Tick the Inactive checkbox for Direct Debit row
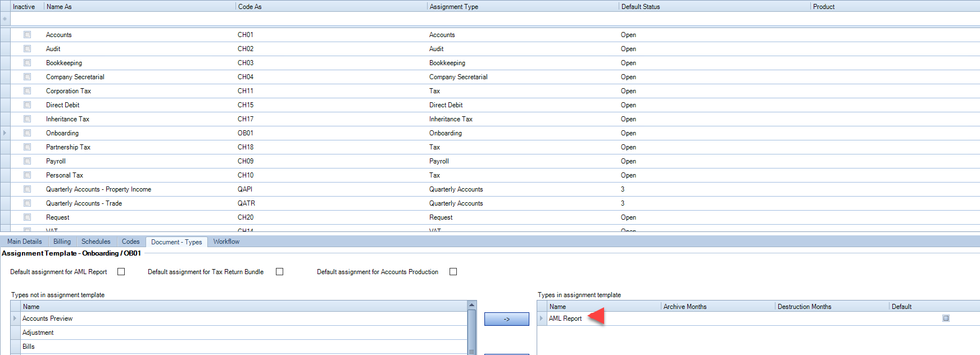 [27, 105]
